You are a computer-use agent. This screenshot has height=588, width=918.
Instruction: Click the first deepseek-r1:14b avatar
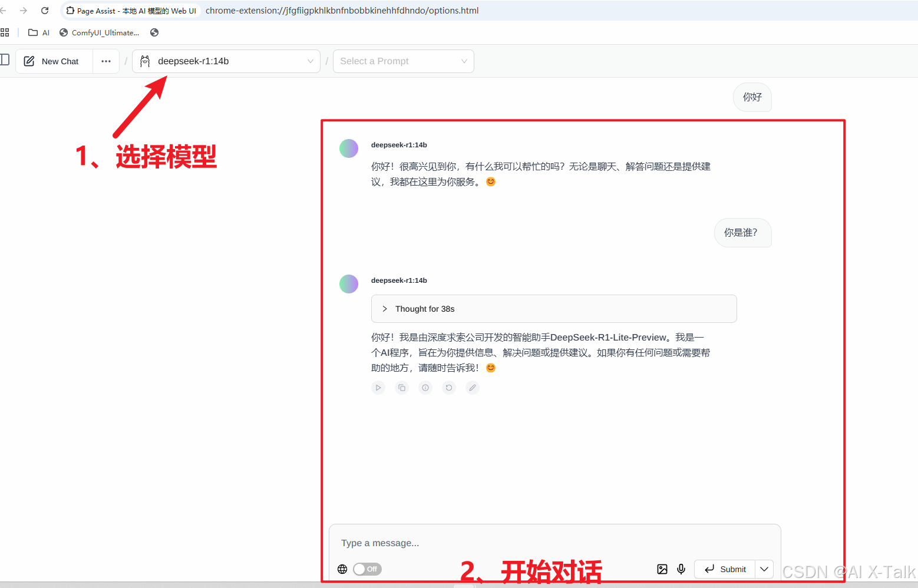pos(349,148)
